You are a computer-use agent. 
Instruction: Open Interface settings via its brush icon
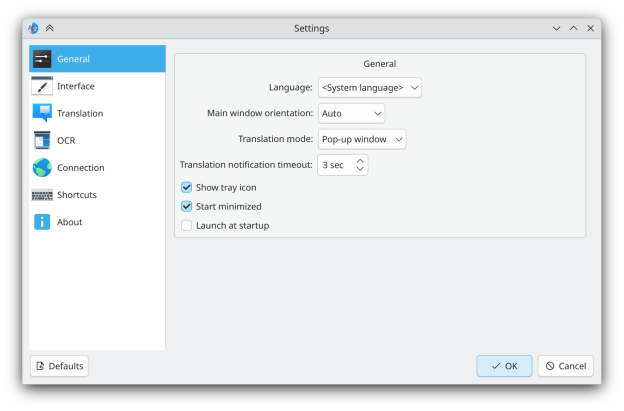click(42, 86)
